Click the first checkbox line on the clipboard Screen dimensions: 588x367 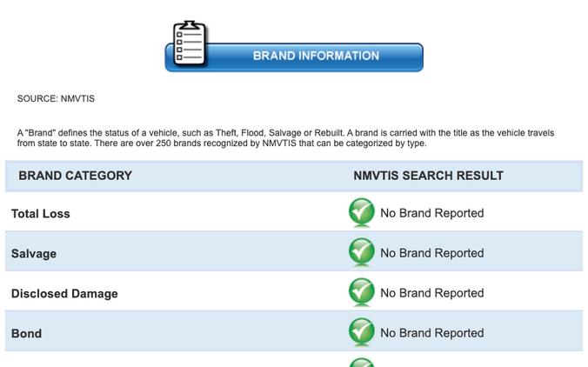point(189,35)
